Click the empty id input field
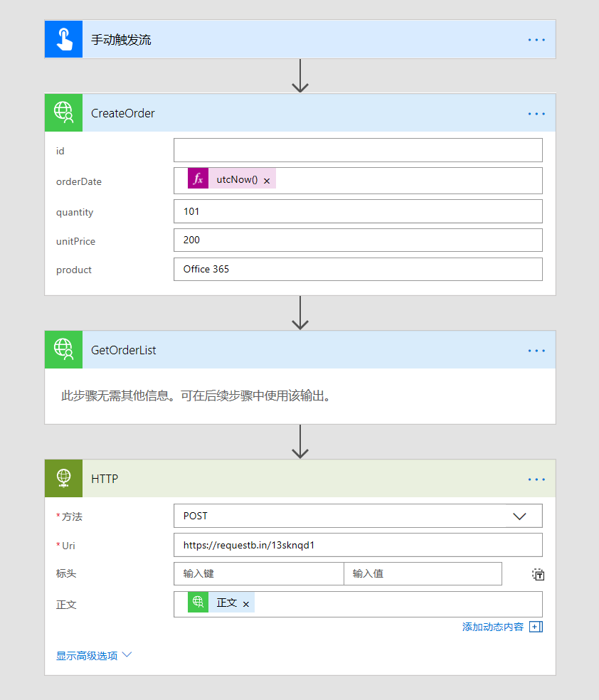This screenshot has width=599, height=700. point(358,150)
